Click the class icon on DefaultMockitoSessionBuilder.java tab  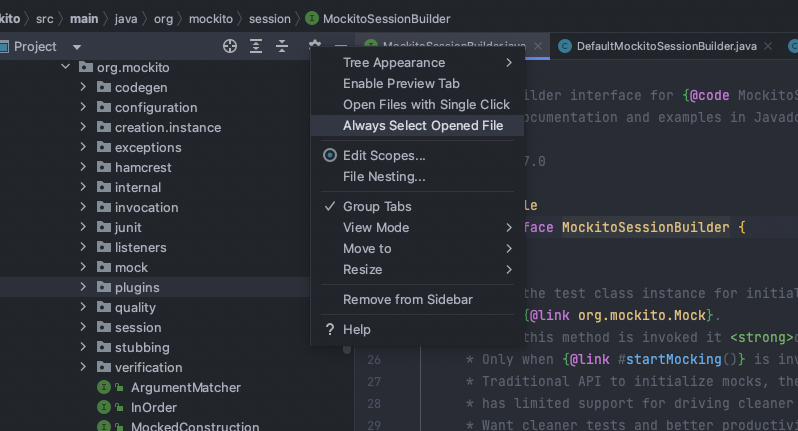[x=565, y=46]
